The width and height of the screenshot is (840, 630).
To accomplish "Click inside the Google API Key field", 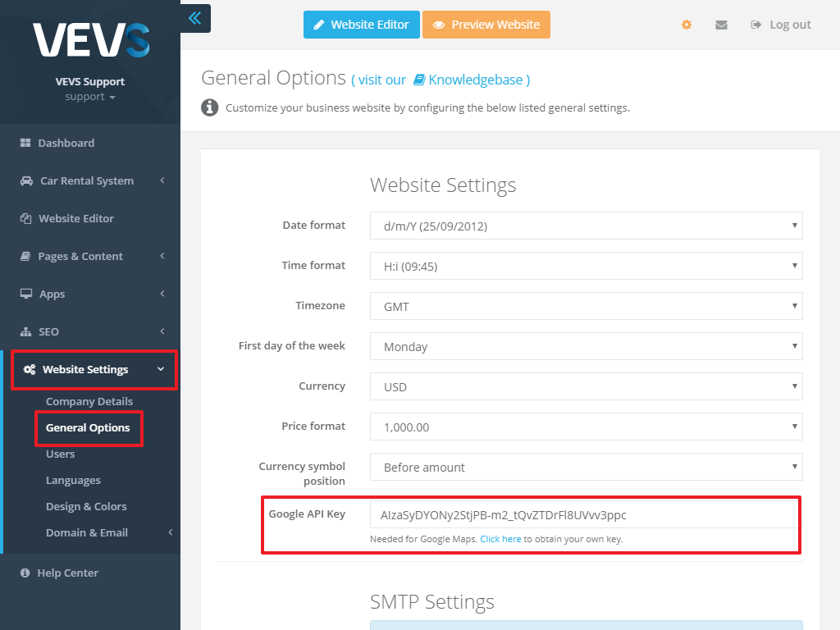I will click(586, 514).
